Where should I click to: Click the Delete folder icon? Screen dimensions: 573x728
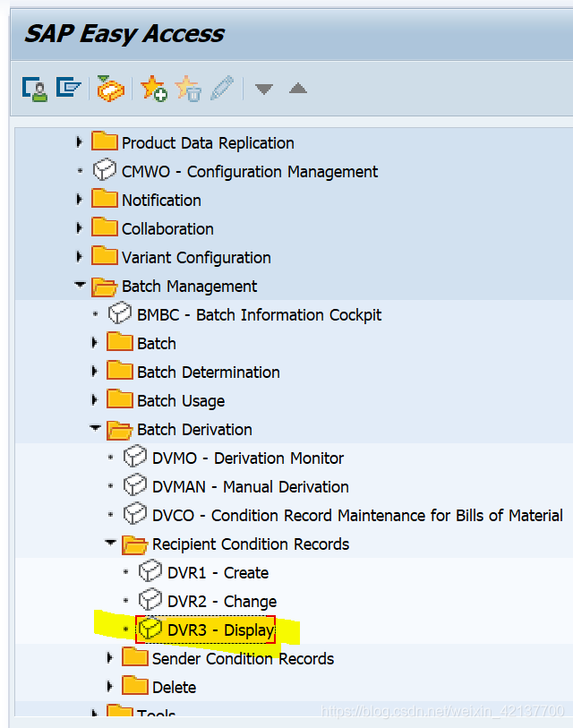pos(134,685)
